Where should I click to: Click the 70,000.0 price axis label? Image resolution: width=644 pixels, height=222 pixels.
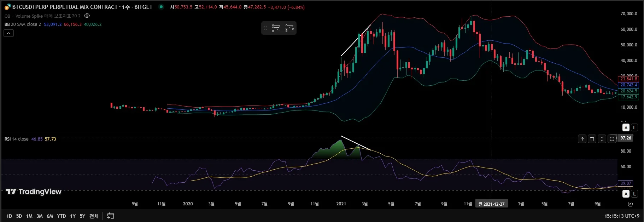coord(629,14)
